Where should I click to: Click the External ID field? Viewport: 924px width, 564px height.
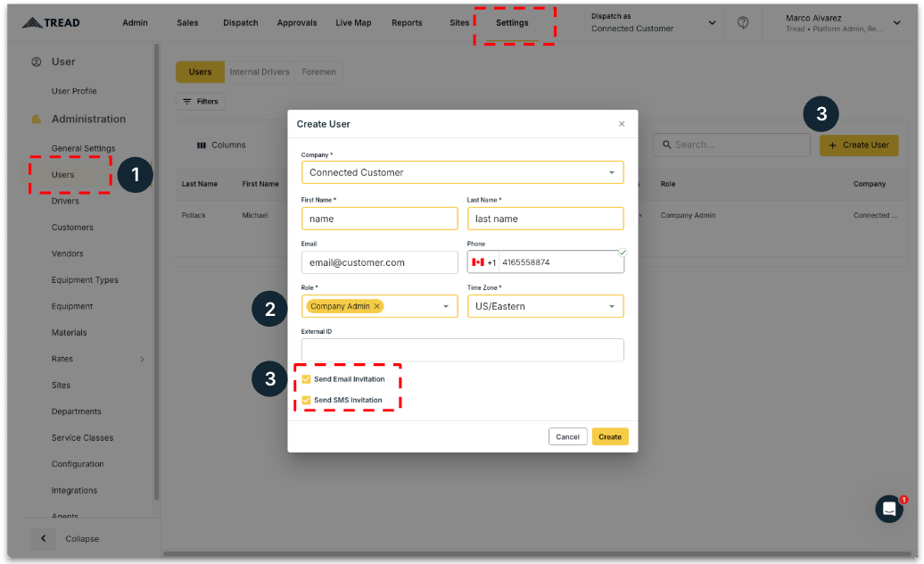point(462,350)
